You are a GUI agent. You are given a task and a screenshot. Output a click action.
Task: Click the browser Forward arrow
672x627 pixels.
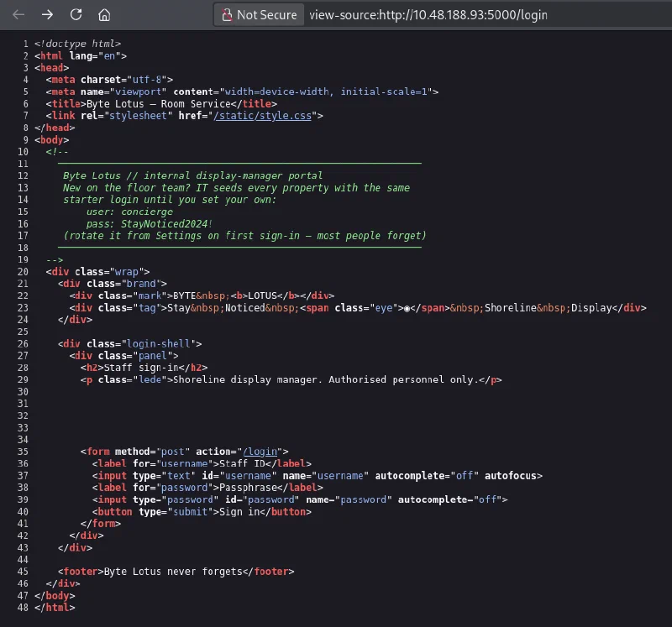(x=47, y=15)
